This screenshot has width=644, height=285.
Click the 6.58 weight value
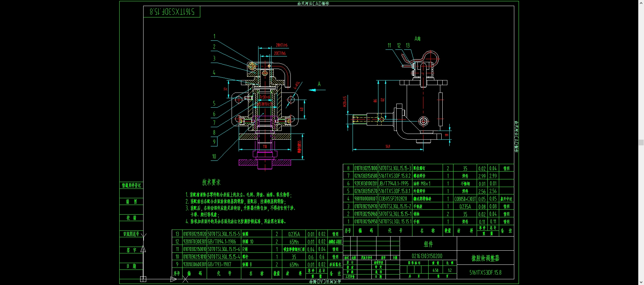pos(435,270)
